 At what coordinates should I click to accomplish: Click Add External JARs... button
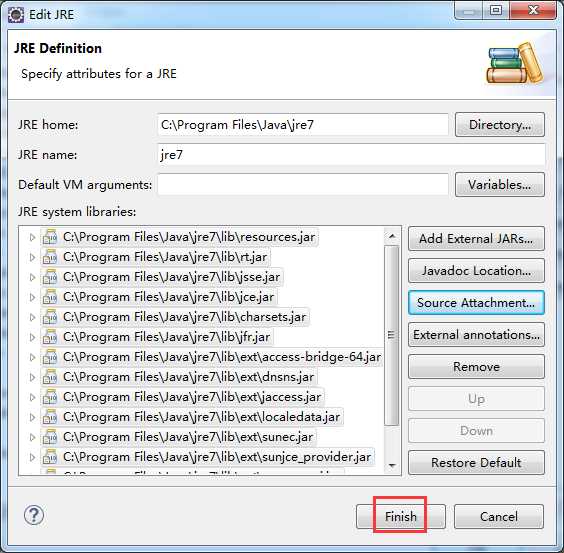(x=476, y=239)
